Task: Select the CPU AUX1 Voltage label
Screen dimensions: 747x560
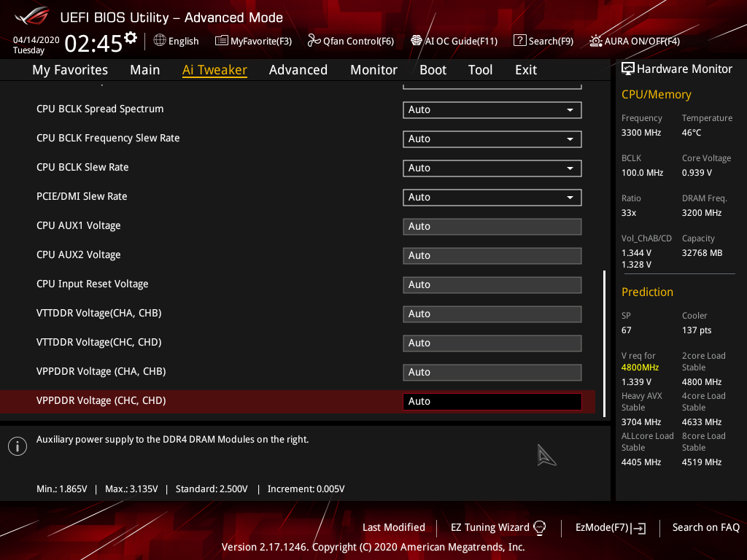Action: pos(79,226)
